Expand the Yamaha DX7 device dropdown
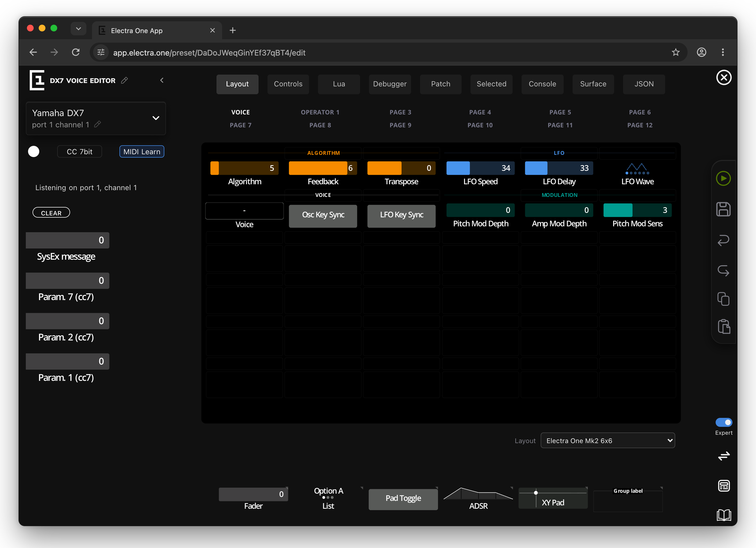Screen dimensions: 756x548 (156, 118)
